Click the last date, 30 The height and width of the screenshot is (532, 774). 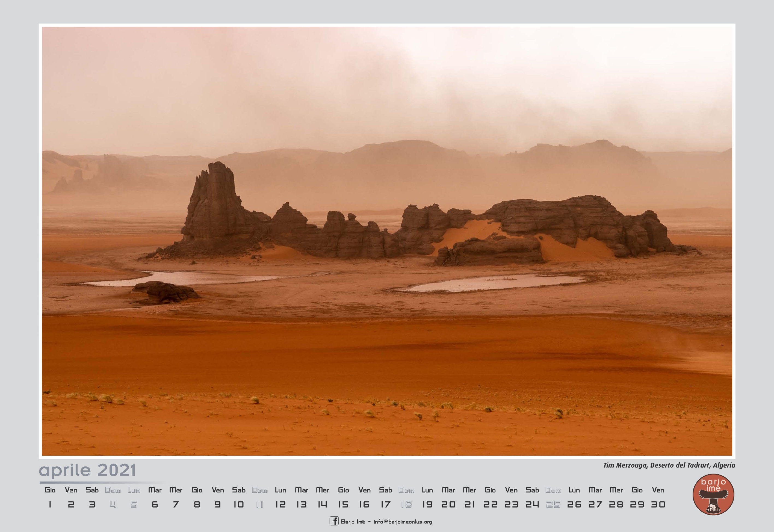658,504
